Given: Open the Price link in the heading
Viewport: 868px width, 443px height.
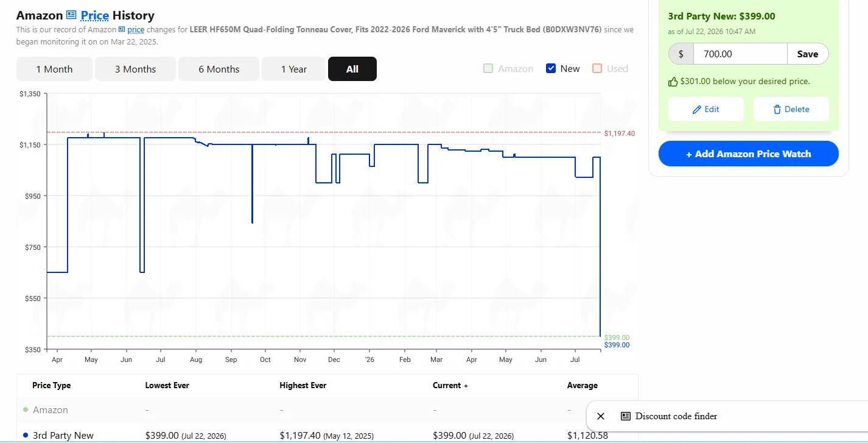Looking at the screenshot, I should point(94,15).
